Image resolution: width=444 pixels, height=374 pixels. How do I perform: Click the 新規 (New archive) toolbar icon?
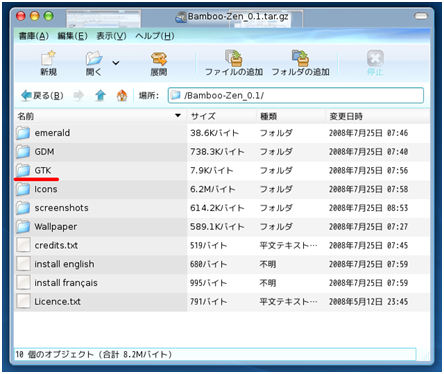(x=48, y=58)
